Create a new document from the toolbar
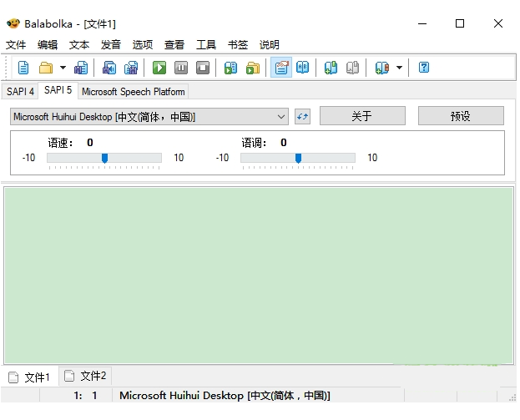520x420 pixels. [23, 68]
